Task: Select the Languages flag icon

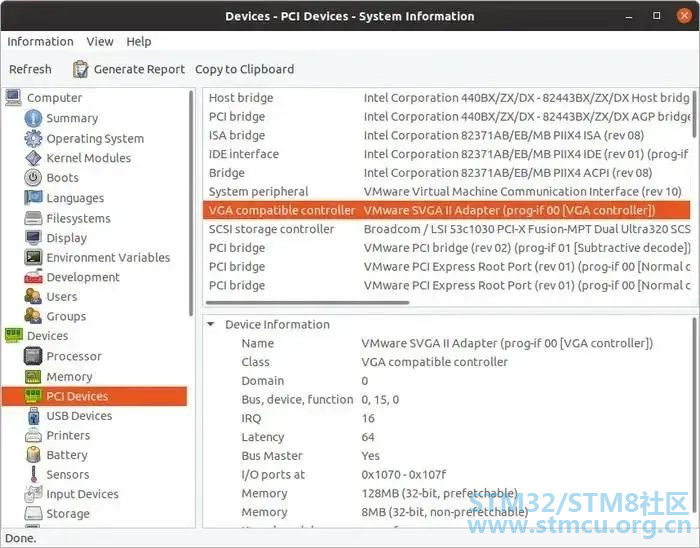Action: (x=33, y=198)
